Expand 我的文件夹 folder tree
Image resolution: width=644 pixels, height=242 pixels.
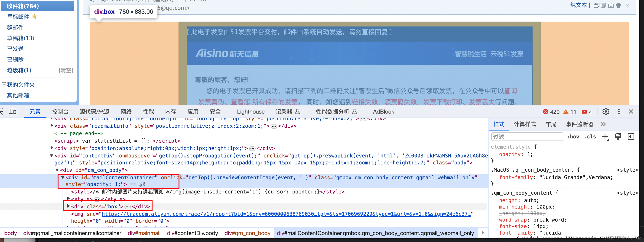(4, 84)
